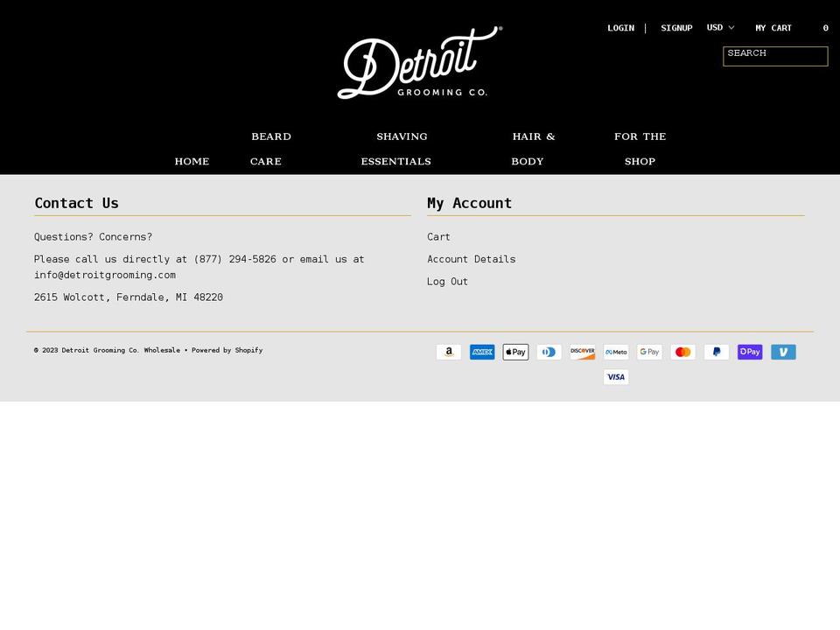Click the Meta Pay icon
The image size is (840, 630).
tap(616, 352)
